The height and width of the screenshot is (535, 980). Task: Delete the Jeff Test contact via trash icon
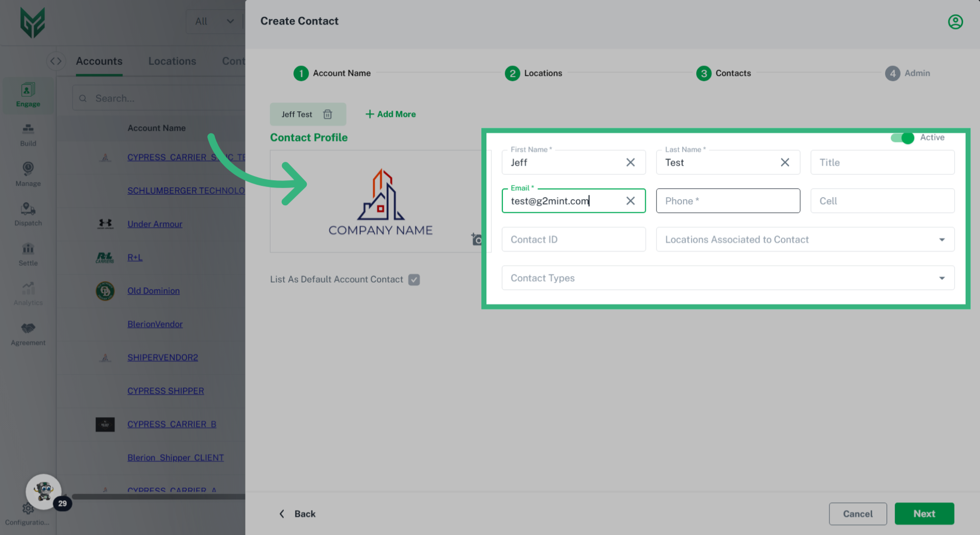click(x=328, y=114)
